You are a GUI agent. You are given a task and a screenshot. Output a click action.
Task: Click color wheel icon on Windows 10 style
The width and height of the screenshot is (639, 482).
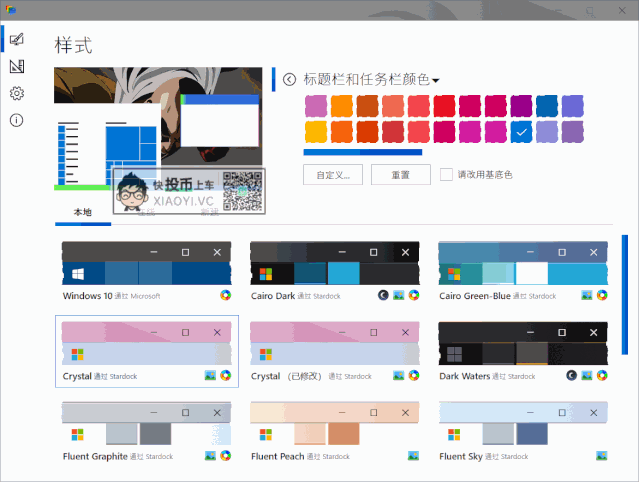(x=226, y=295)
